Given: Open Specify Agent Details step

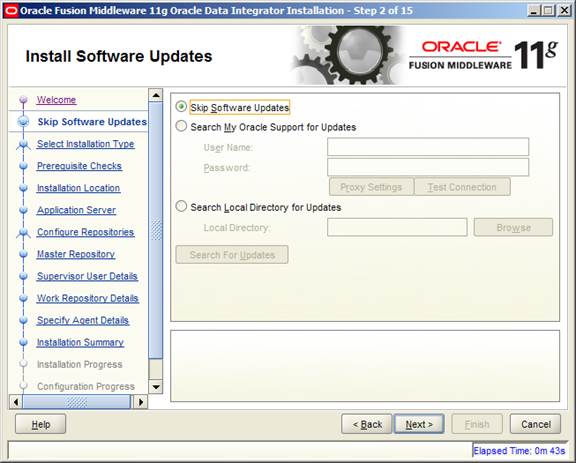Looking at the screenshot, I should 83,320.
